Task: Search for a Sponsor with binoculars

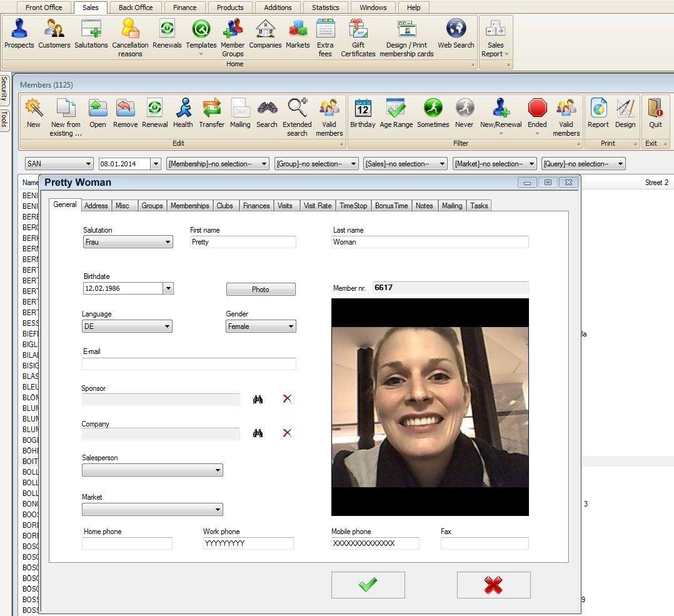Action: click(258, 400)
